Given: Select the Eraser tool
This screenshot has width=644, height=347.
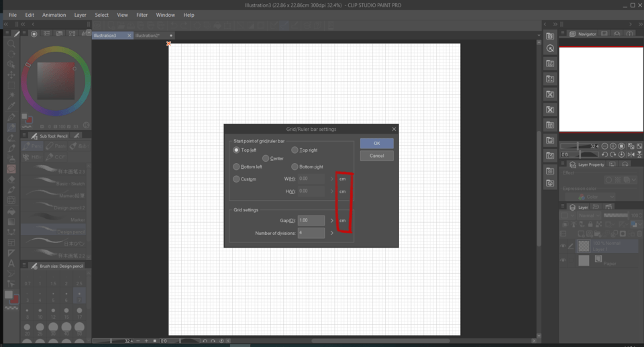Looking at the screenshot, I should 11,179.
